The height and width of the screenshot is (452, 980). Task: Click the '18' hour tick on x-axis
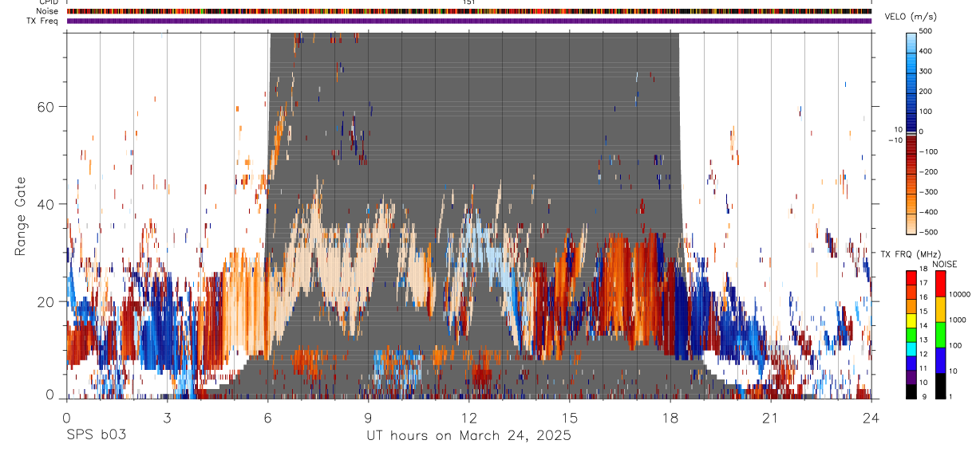(670, 417)
